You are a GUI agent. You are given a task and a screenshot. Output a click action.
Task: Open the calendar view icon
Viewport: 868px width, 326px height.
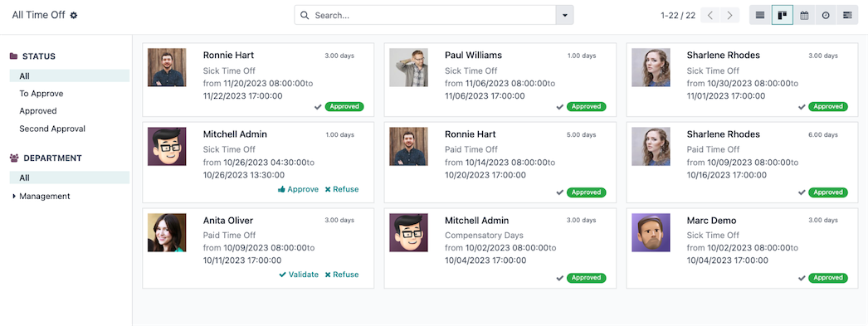click(804, 16)
